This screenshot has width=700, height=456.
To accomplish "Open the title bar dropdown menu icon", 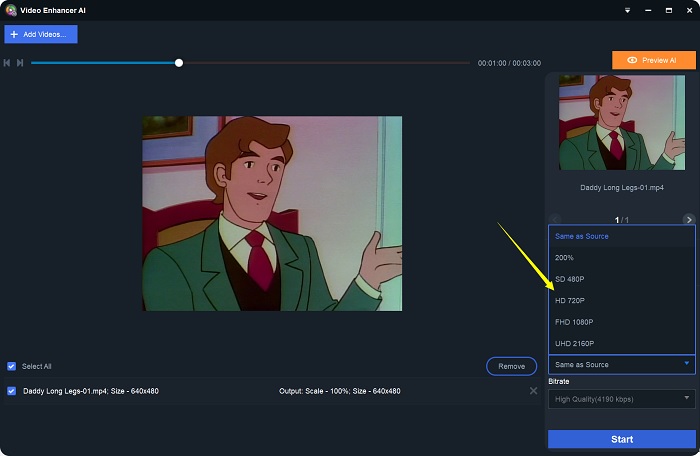I will [x=627, y=10].
